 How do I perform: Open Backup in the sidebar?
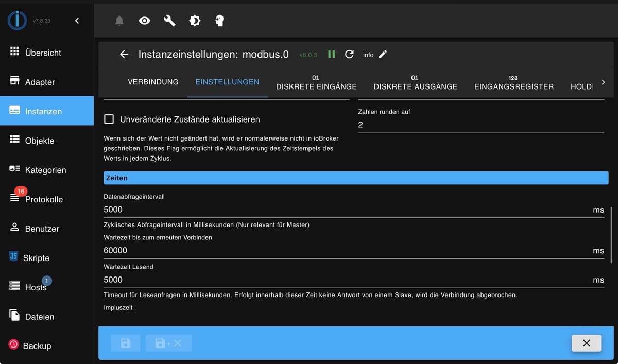pos(47,346)
